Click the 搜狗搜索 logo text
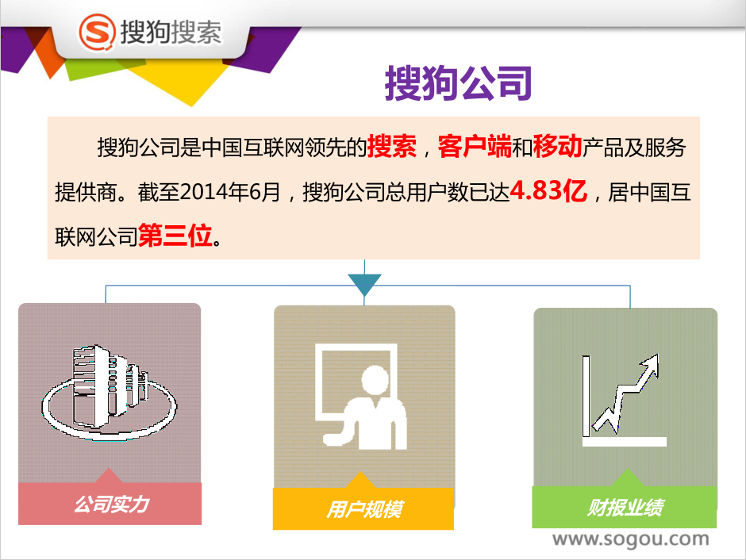This screenshot has width=746, height=560. point(171,33)
